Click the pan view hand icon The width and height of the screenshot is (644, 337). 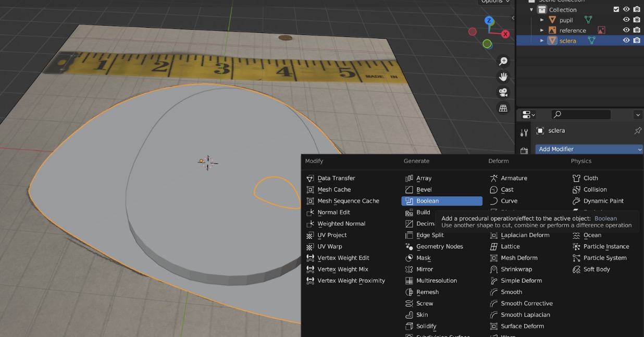click(503, 77)
